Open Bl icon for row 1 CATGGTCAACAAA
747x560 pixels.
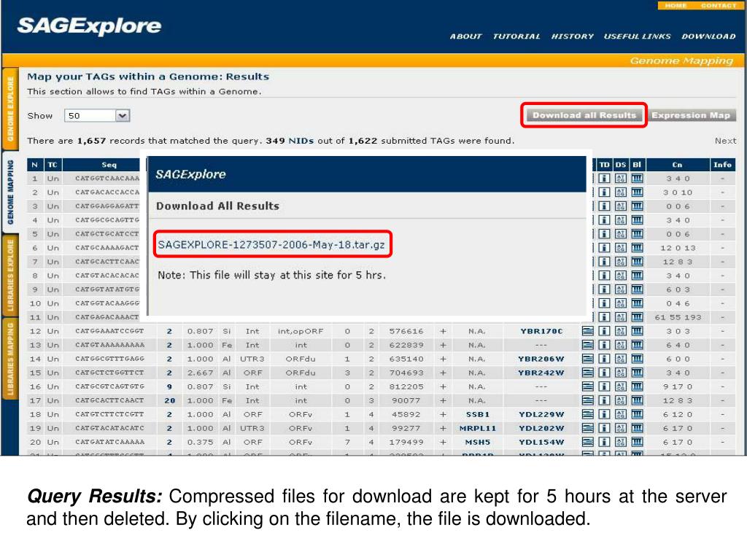[x=637, y=179]
